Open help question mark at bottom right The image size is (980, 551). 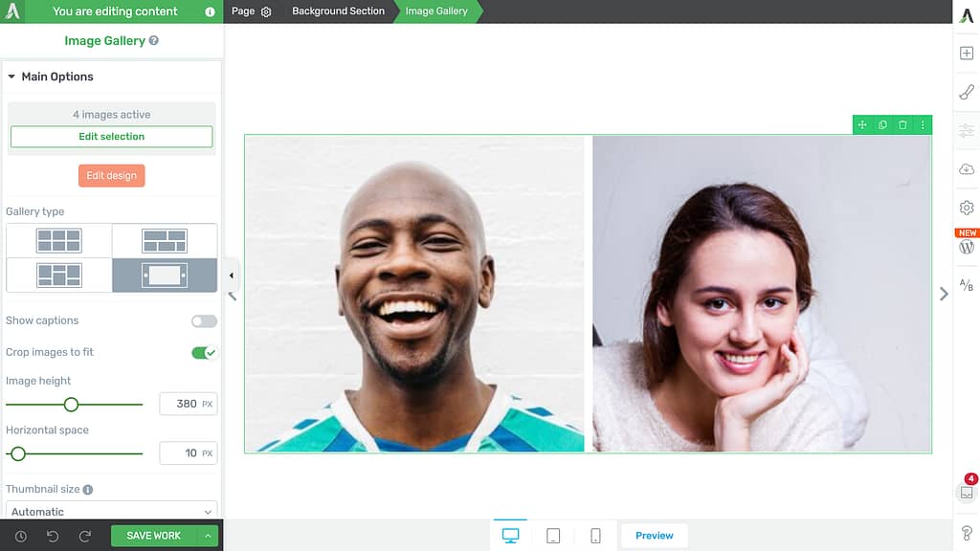(967, 534)
